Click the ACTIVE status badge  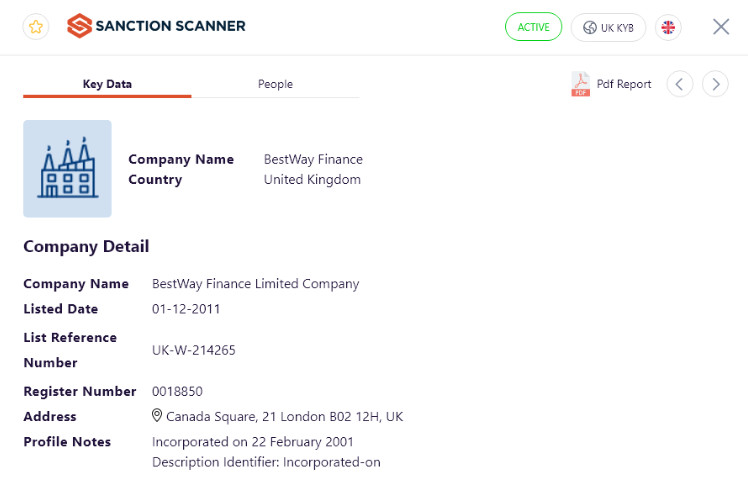[533, 27]
